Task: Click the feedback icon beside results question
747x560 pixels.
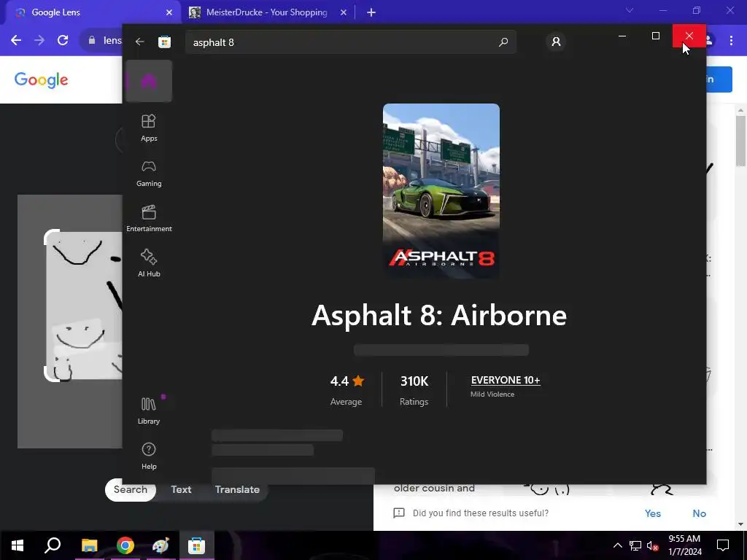Action: (x=399, y=513)
